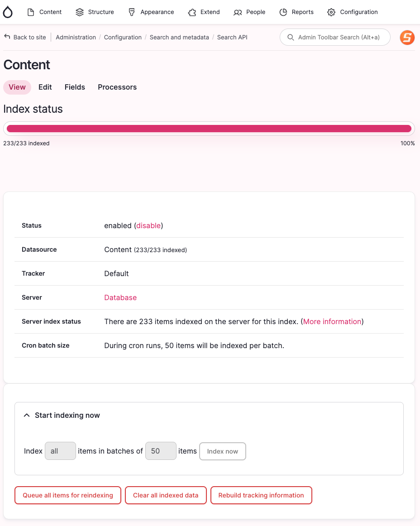Viewport: 420px width, 526px height.
Task: Open the Processors tab
Action: click(x=117, y=87)
